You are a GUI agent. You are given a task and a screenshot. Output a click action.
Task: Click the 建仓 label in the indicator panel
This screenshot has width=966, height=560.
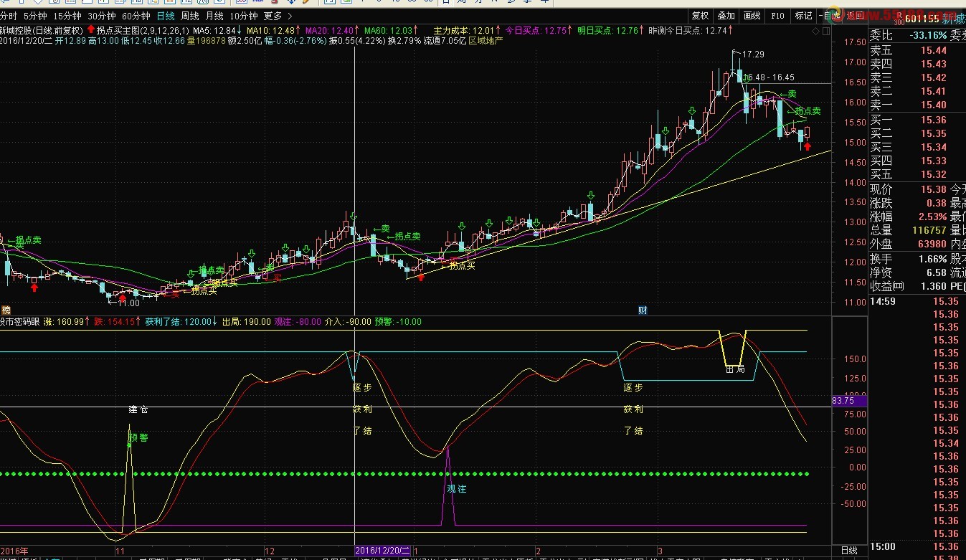[138, 409]
